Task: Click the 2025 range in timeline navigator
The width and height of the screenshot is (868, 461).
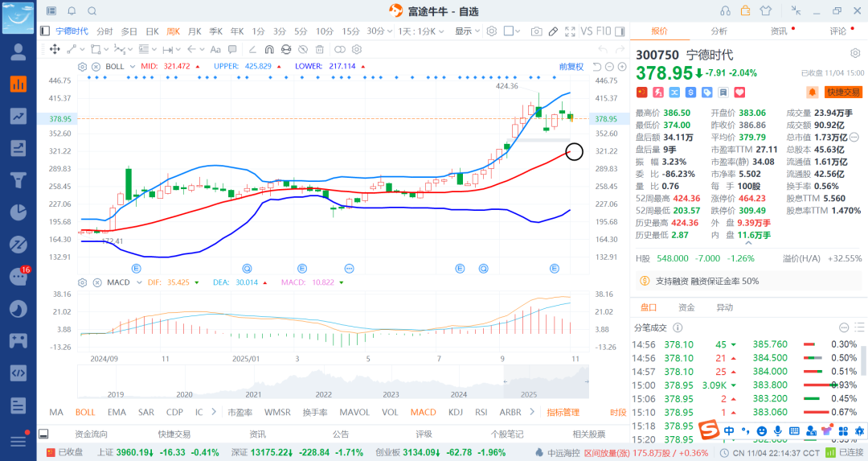Action: coord(528,394)
